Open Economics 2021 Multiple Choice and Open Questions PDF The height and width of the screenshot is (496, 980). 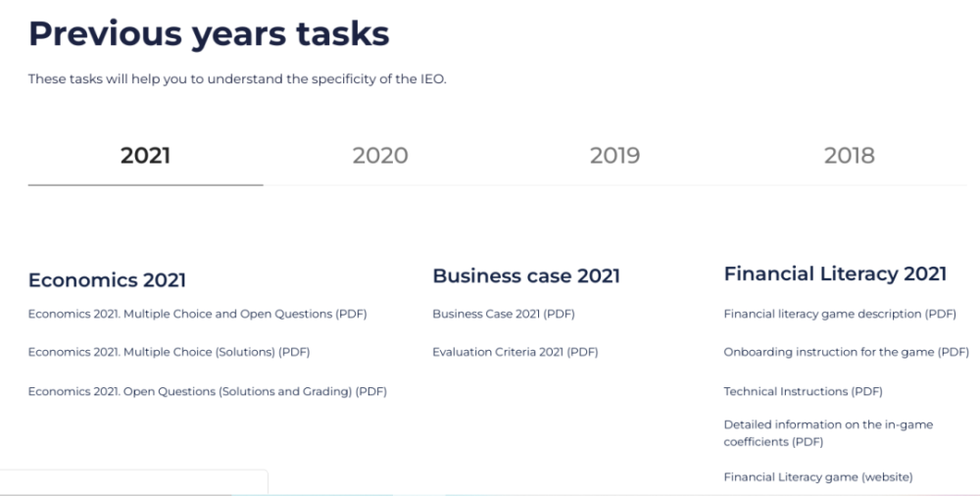[198, 314]
